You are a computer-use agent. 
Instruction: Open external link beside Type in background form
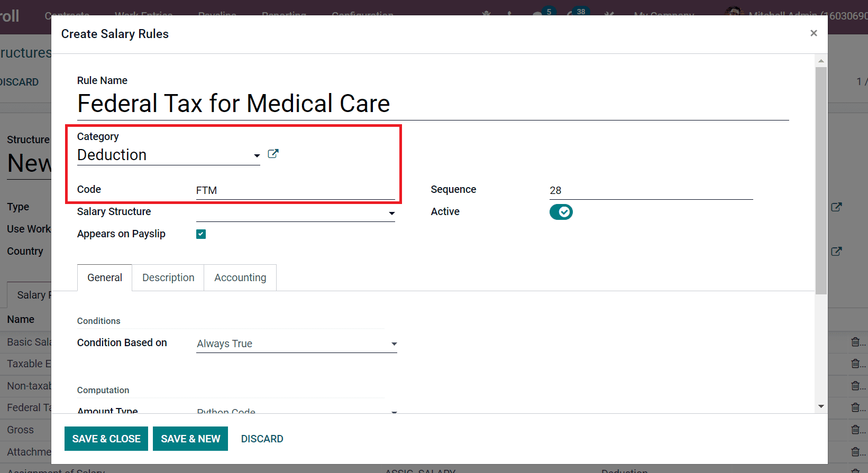tap(836, 207)
